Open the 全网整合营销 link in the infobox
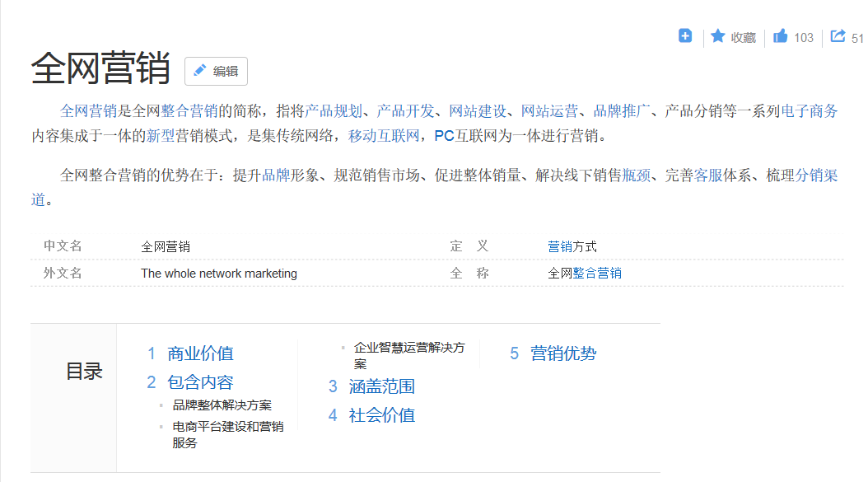Screen dimensions: 868x482 [x=584, y=273]
